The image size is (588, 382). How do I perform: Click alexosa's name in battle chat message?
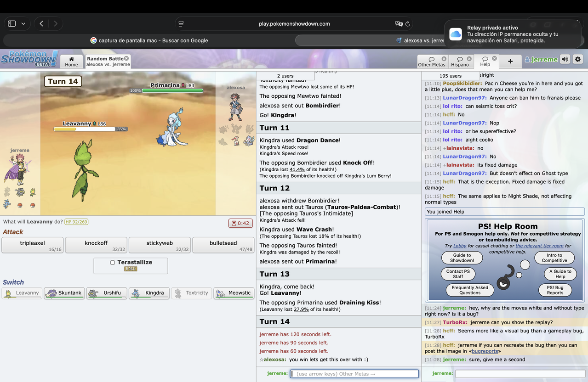coord(274,360)
